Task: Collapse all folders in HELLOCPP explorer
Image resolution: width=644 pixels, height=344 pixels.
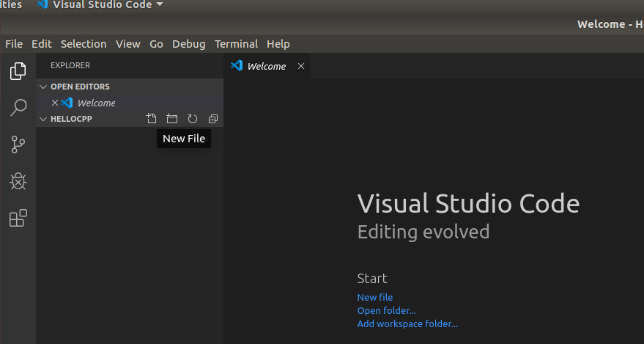Action: coord(212,119)
